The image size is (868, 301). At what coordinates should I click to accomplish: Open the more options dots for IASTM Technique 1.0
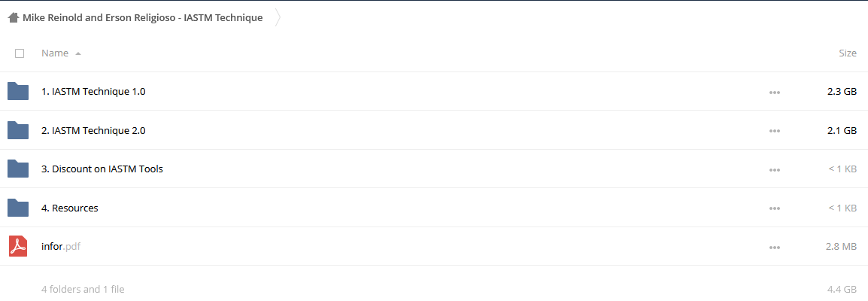coord(775,93)
